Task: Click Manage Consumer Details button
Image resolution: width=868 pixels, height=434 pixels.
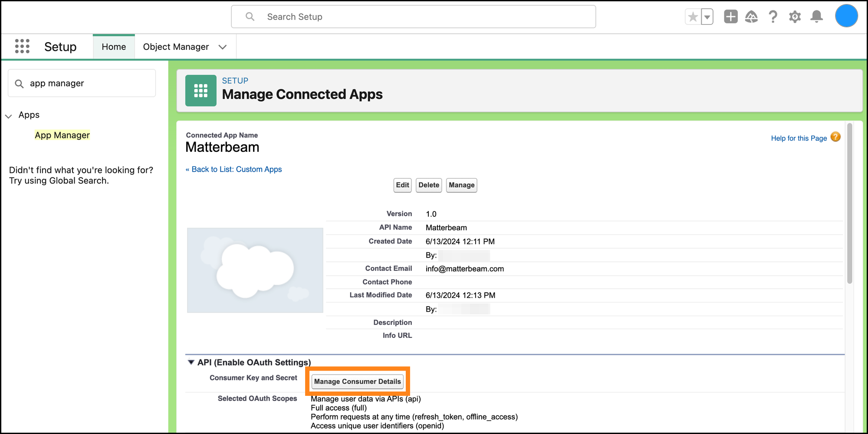Action: tap(357, 382)
